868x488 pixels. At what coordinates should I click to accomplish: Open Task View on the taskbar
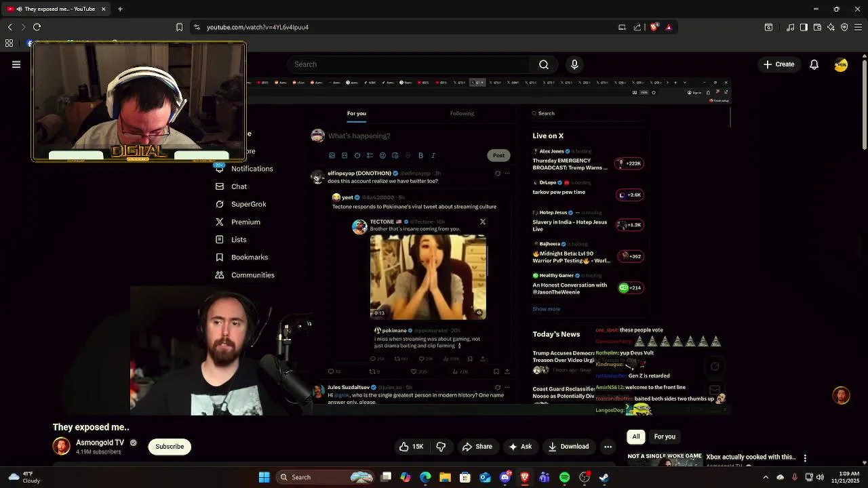click(386, 477)
